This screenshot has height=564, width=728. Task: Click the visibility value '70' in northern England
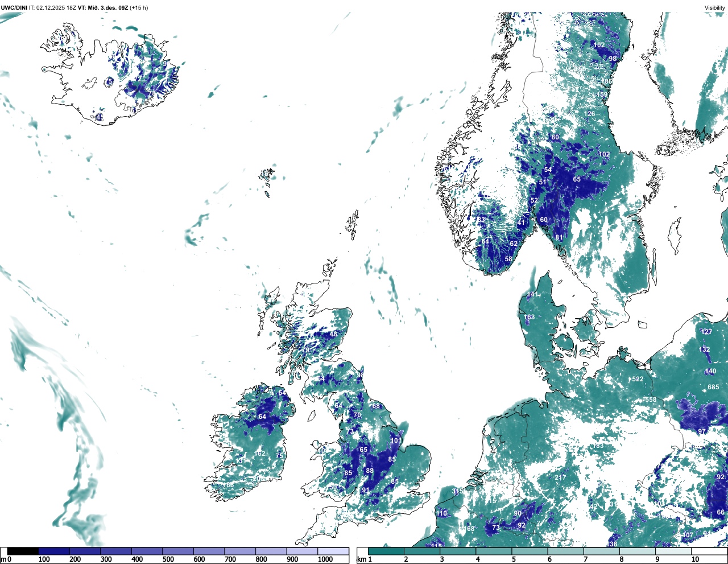pos(357,415)
